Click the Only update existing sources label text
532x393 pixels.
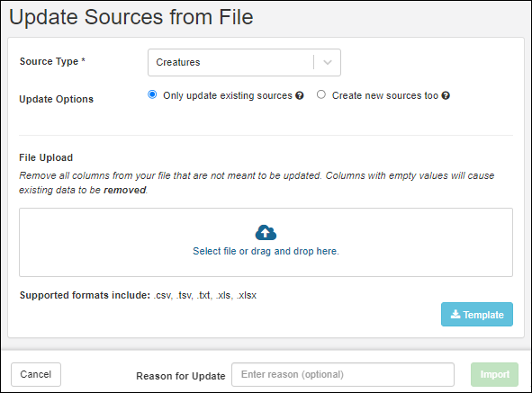(228, 95)
